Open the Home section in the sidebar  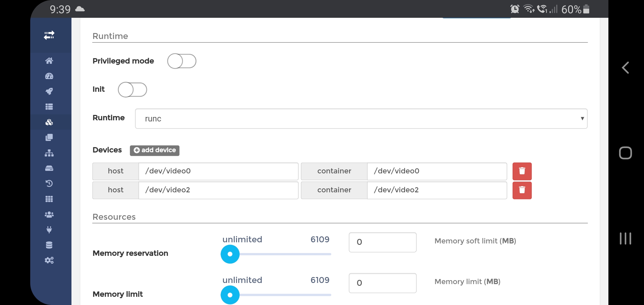pyautogui.click(x=49, y=61)
